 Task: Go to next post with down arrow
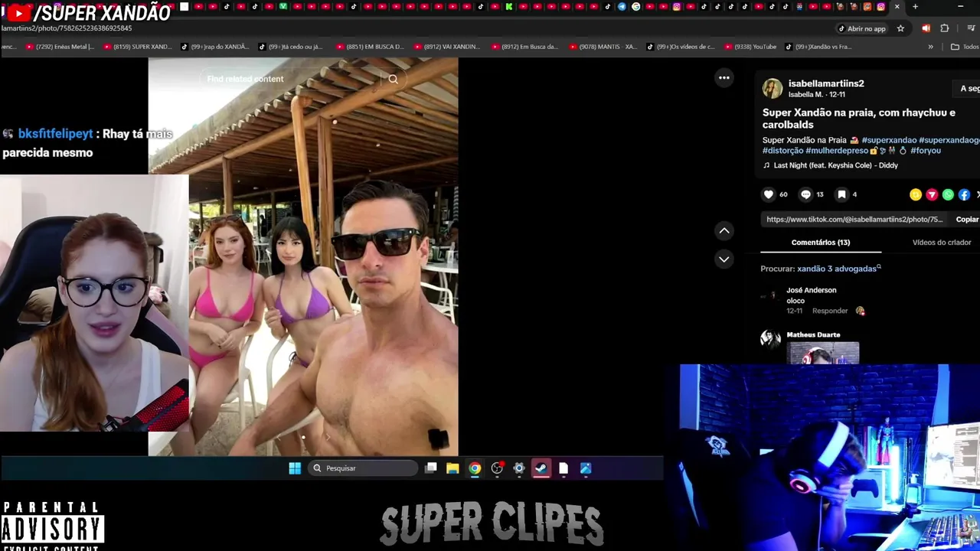724,259
